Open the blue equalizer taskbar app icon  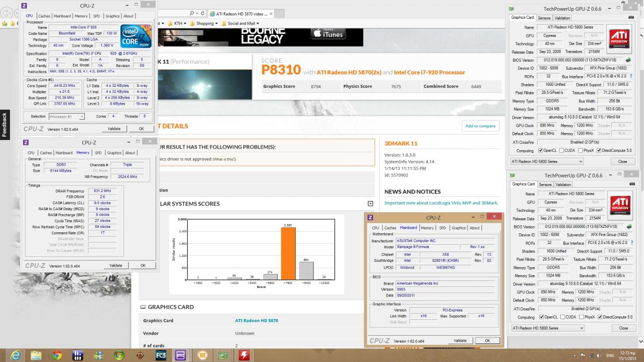coord(78,354)
